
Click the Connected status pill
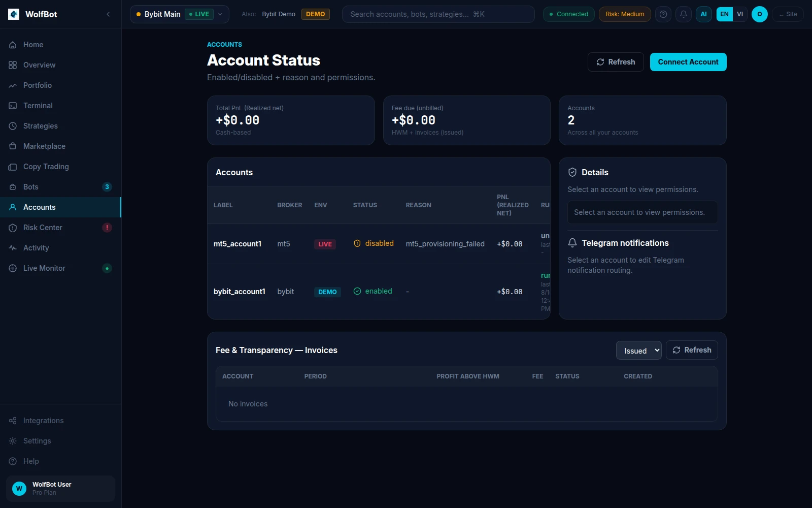(x=568, y=14)
